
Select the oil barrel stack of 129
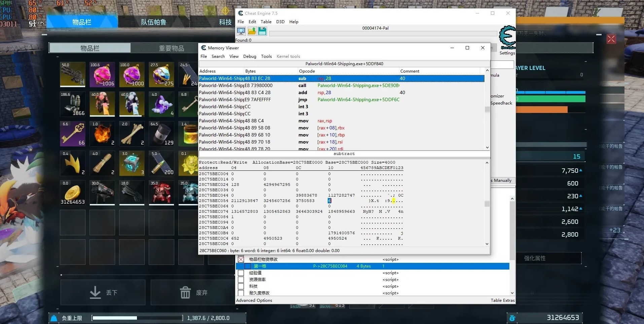click(162, 134)
